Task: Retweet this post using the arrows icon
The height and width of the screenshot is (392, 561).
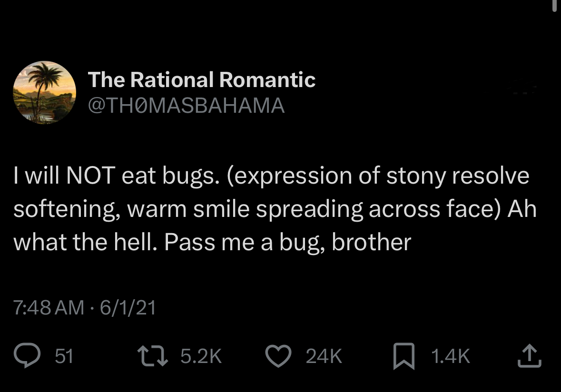Action: (151, 356)
